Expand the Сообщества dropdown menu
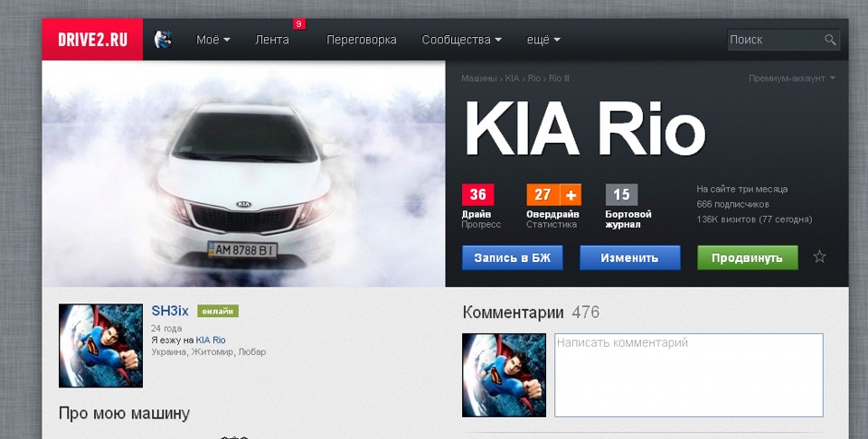Image resolution: width=868 pixels, height=439 pixels. coord(462,40)
